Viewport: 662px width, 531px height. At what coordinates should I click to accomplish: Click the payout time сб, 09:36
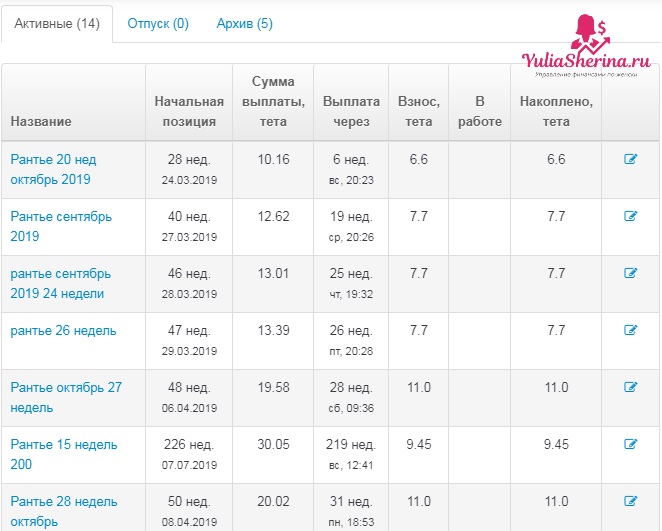click(351, 408)
